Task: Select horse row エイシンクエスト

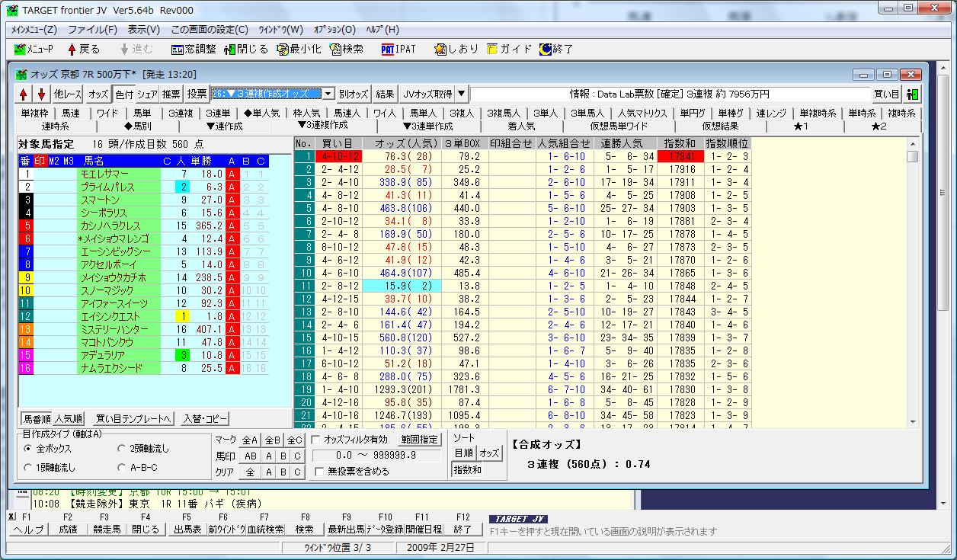Action: point(142,315)
